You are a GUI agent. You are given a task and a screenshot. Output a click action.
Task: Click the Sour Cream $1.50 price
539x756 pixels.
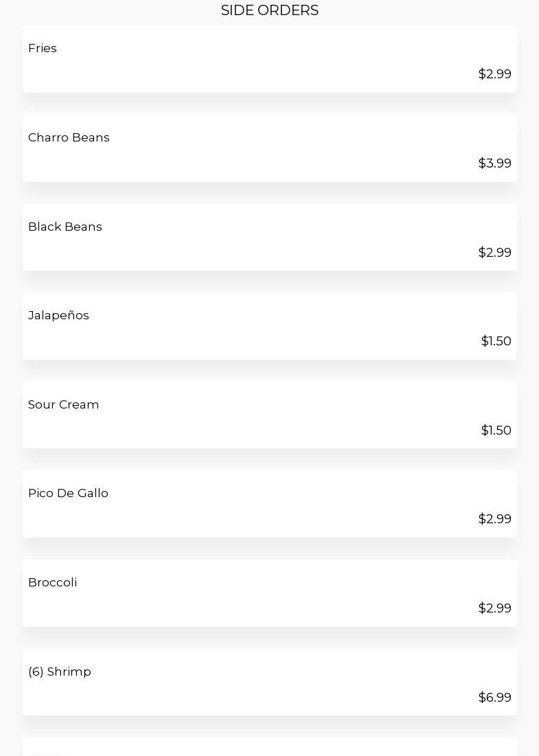point(496,431)
